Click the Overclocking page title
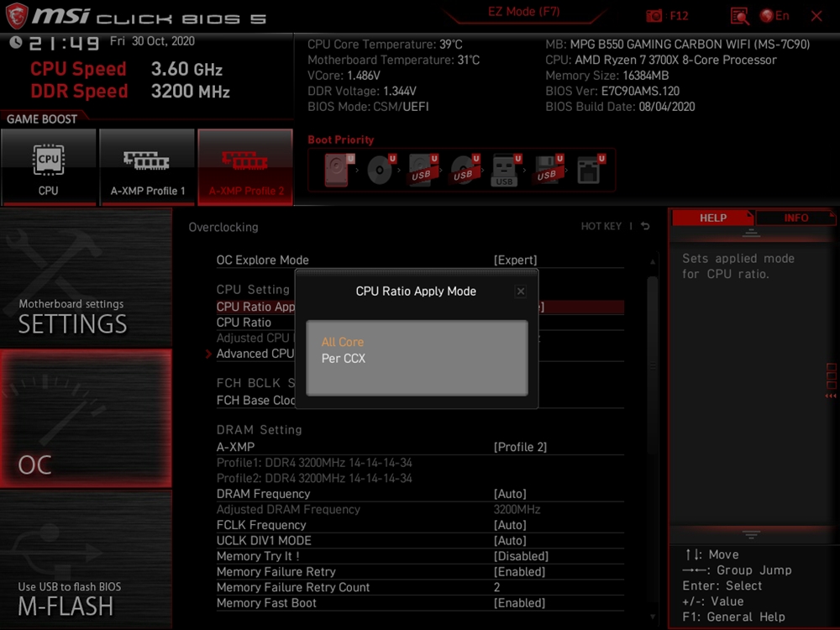The image size is (840, 630). click(223, 227)
